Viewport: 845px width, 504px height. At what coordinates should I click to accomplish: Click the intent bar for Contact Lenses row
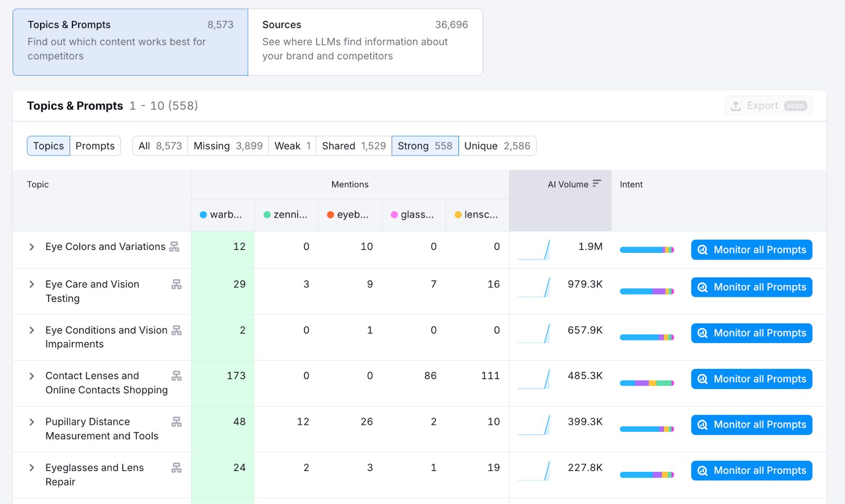pos(647,383)
